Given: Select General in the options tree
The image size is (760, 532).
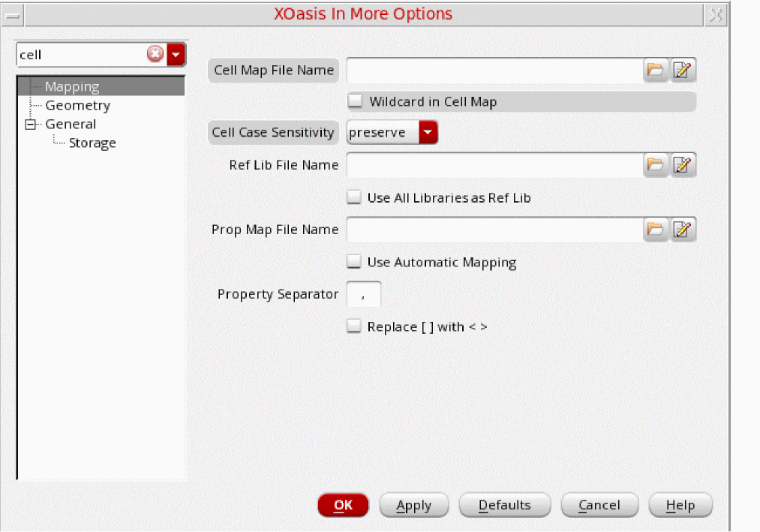Looking at the screenshot, I should click(x=71, y=124).
